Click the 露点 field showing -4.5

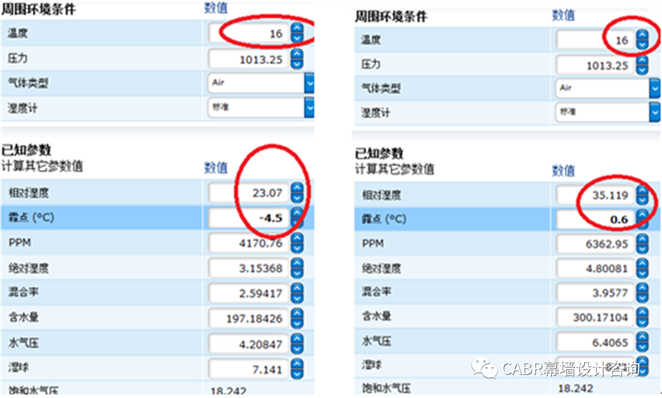click(x=249, y=218)
